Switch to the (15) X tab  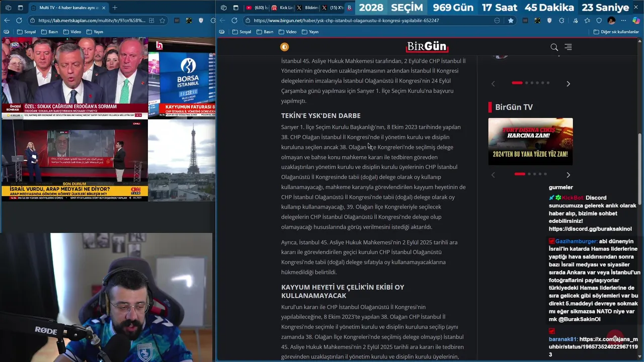[332, 8]
